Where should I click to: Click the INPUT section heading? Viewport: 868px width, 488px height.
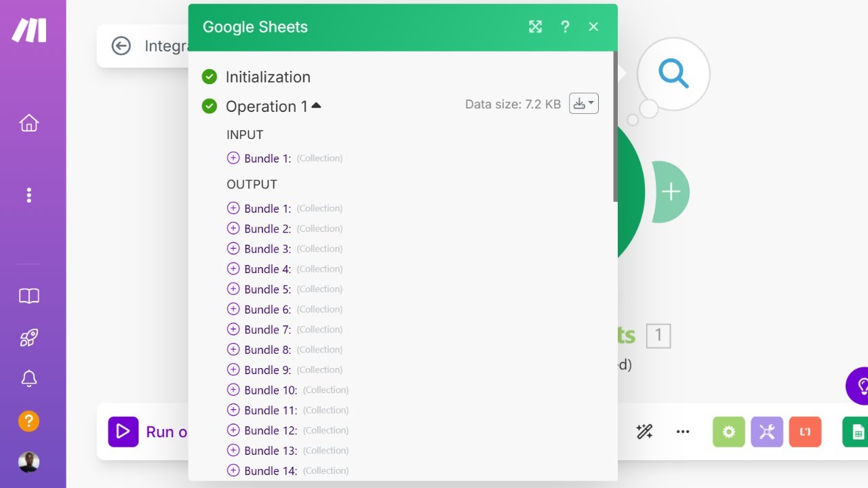click(245, 134)
